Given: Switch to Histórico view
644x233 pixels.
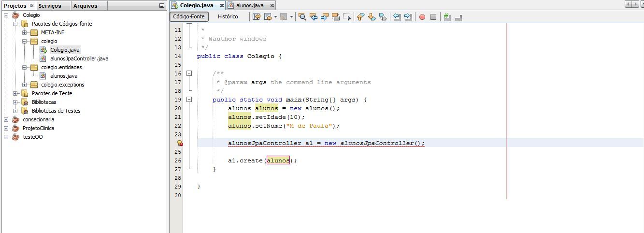Looking at the screenshot, I should [x=228, y=16].
